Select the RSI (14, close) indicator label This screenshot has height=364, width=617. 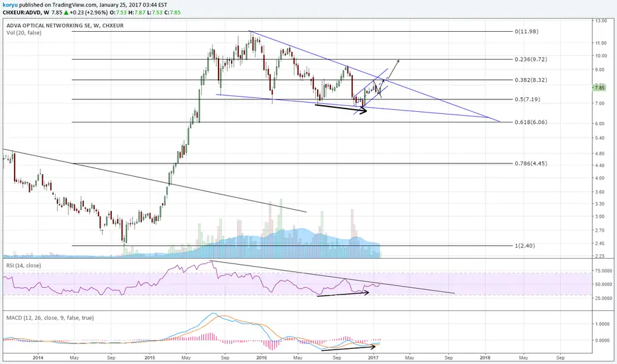click(23, 265)
